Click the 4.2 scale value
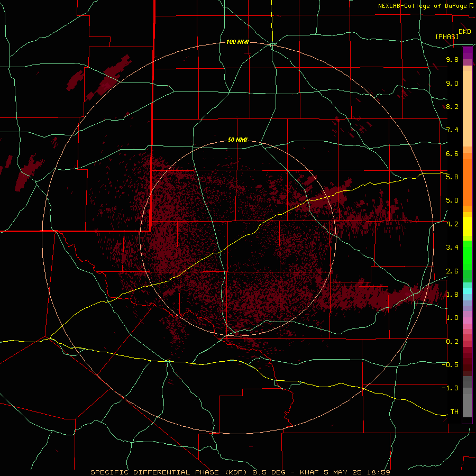Viewport: 476px width, 476px height. click(x=452, y=224)
